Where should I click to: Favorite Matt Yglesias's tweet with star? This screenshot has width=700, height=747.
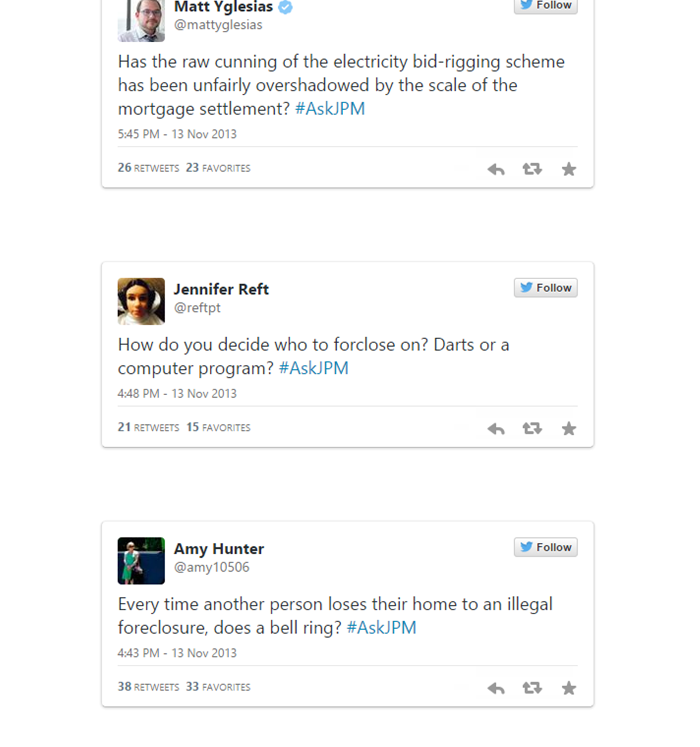coord(568,169)
